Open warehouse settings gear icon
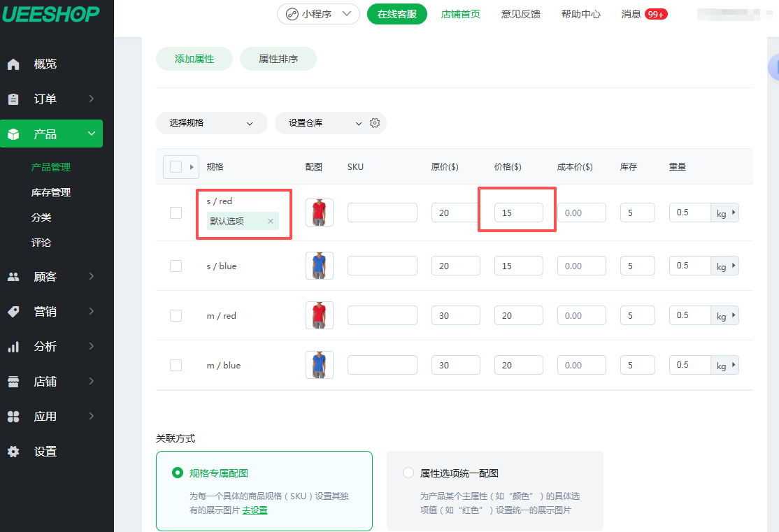 (375, 123)
